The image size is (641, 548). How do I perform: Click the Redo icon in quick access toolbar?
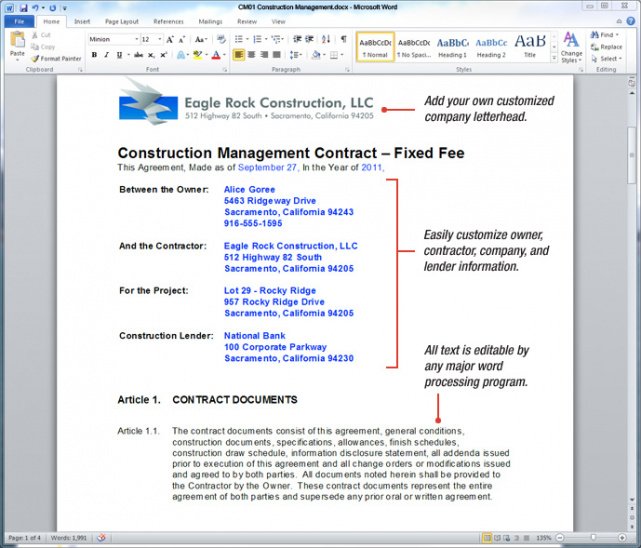pos(53,7)
